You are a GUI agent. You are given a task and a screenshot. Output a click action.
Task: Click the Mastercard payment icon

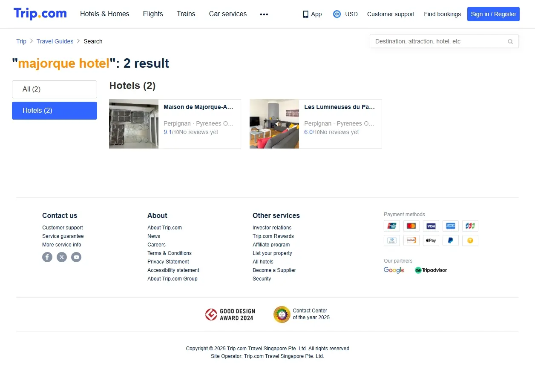411,226
